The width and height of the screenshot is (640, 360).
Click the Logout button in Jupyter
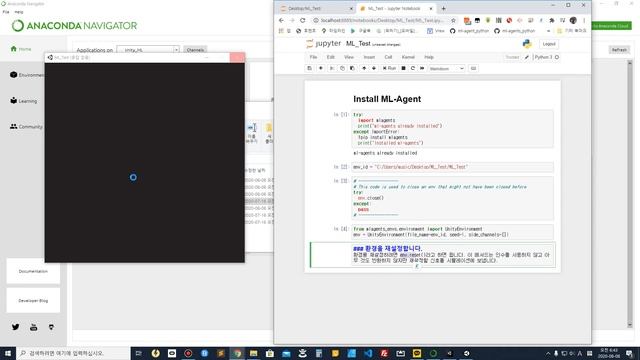pyautogui.click(x=549, y=44)
